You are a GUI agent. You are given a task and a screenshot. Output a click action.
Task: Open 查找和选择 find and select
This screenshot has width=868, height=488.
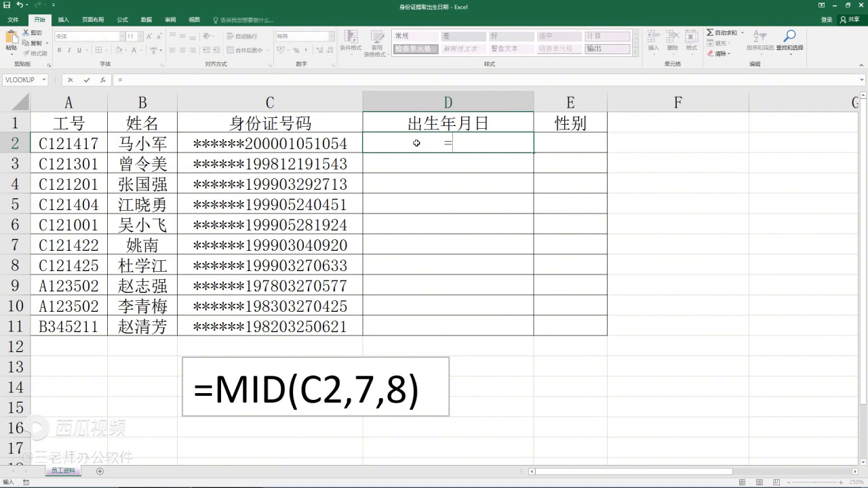(789, 41)
